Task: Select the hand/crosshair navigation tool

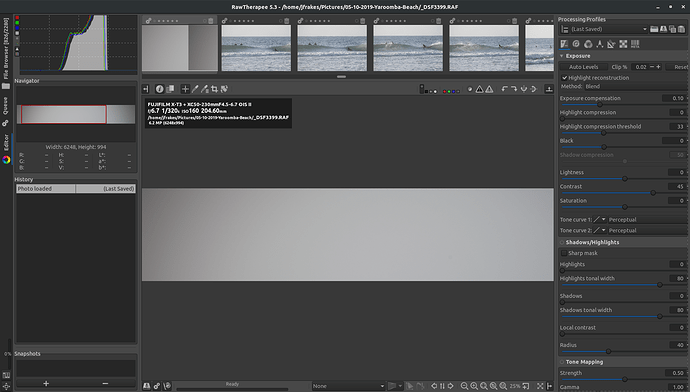Action: (185, 89)
